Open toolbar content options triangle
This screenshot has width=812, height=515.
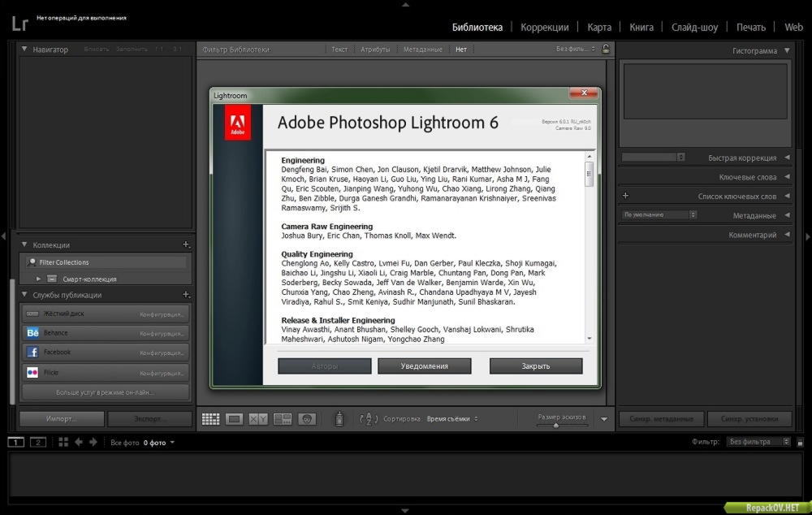[x=604, y=419]
